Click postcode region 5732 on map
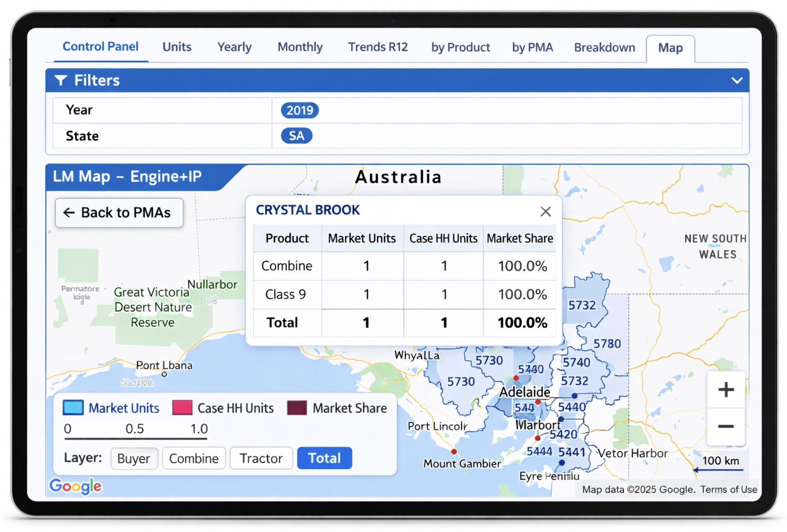787x532 pixels. pyautogui.click(x=581, y=306)
